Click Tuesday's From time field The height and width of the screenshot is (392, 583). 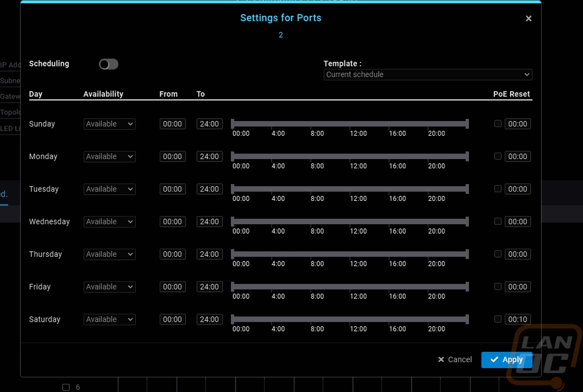173,189
